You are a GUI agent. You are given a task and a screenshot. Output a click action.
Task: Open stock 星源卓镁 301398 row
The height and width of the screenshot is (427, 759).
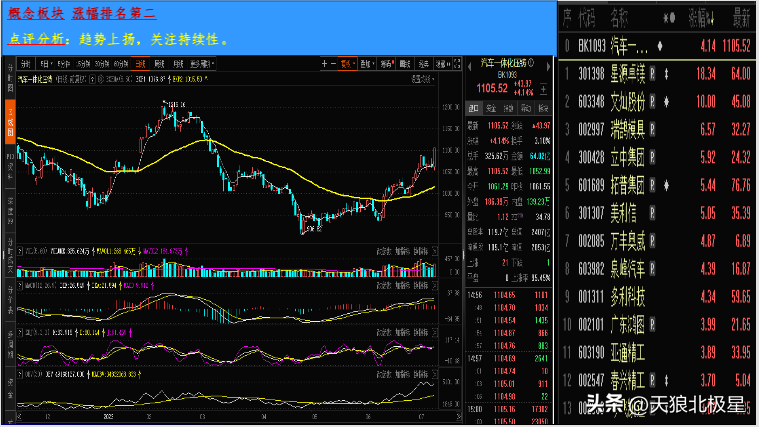coord(658,74)
